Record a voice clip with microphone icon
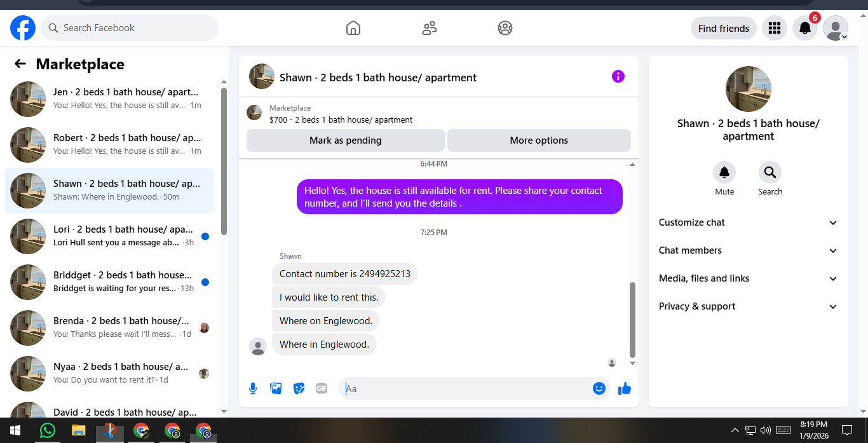Image resolution: width=868 pixels, height=443 pixels. point(253,388)
